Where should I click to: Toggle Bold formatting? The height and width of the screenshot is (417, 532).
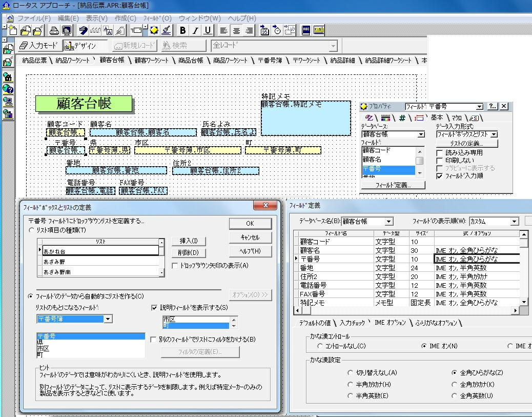click(x=183, y=31)
